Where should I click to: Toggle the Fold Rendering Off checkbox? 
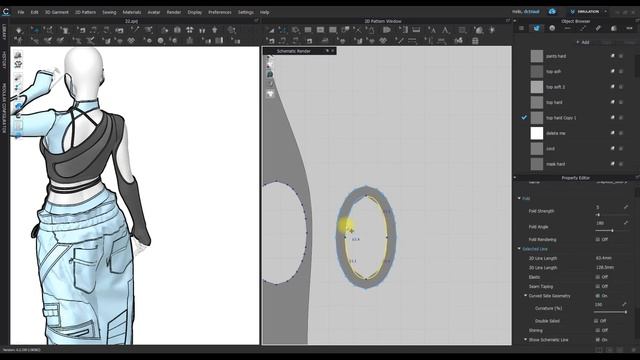(x=598, y=240)
